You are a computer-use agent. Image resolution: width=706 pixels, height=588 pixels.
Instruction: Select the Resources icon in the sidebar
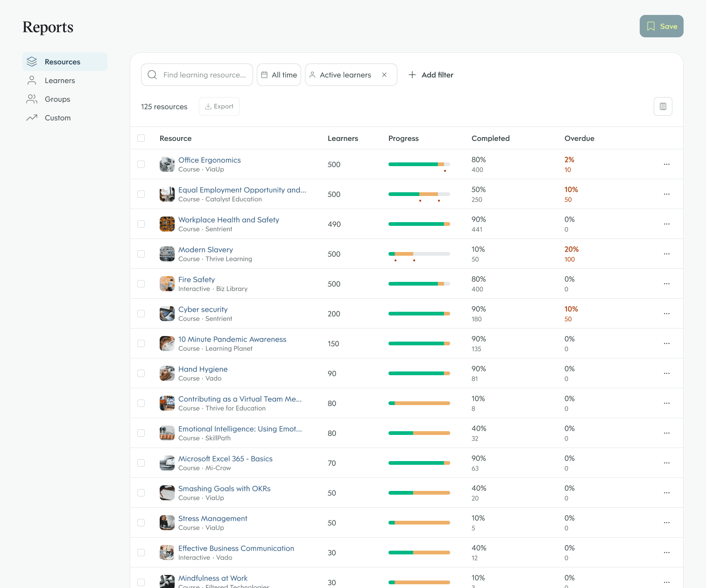coord(31,61)
